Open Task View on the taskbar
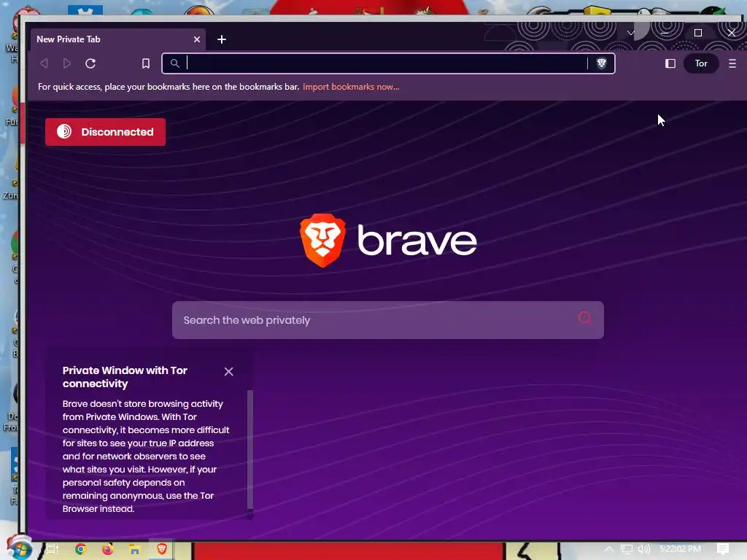Image resolution: width=747 pixels, height=560 pixels. [x=53, y=549]
